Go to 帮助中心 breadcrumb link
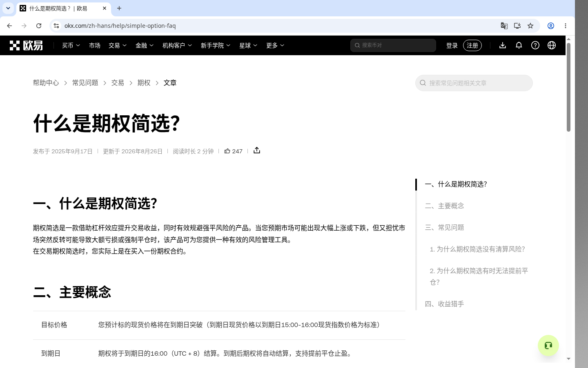 click(x=46, y=83)
